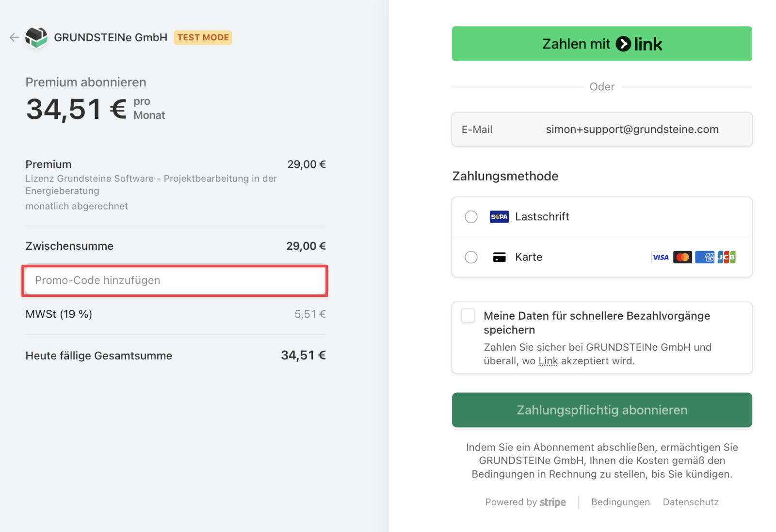776x532 pixels.
Task: Click the Mastercard logo
Action: 682,257
